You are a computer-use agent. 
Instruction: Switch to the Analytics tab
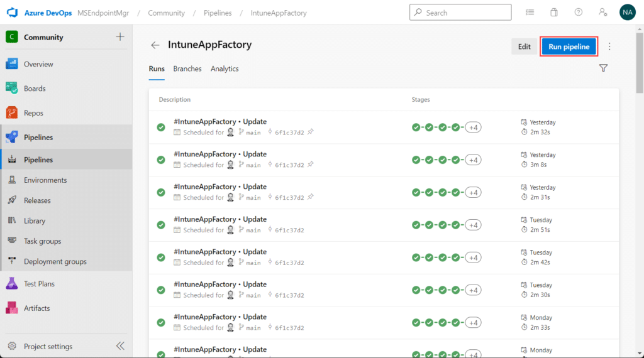[225, 68]
